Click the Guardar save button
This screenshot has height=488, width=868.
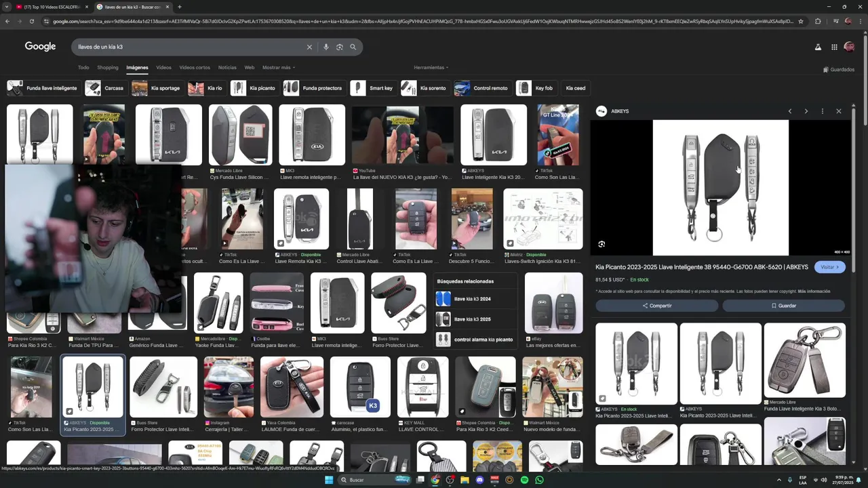click(x=783, y=306)
